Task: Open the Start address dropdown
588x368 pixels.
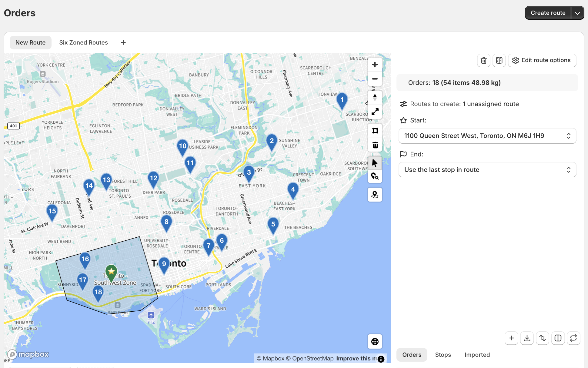Action: (487, 136)
